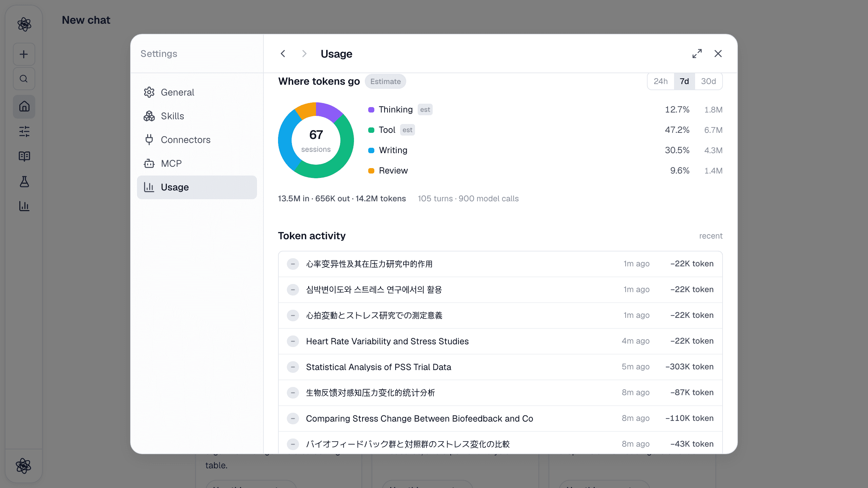This screenshot has width=868, height=488.
Task: Expand row バイオフィードバック群と対照群
Action: (293, 444)
